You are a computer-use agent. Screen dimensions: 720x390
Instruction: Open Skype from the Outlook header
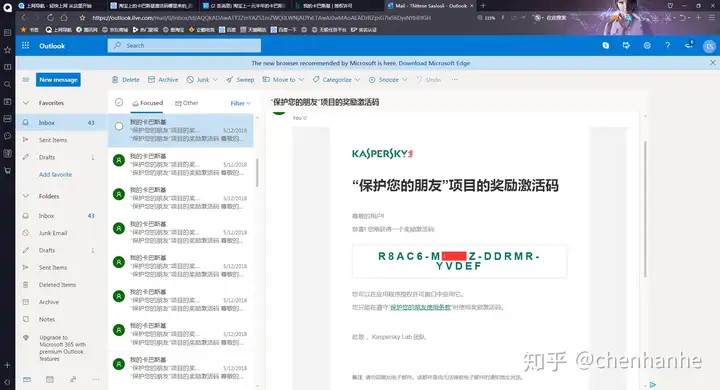click(606, 45)
